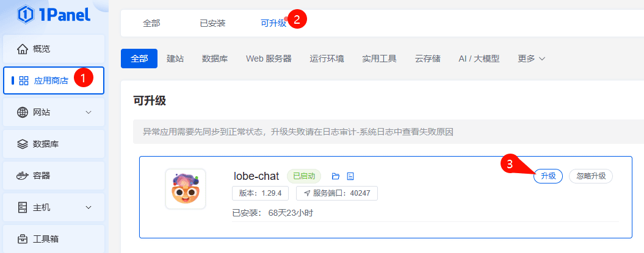Open 数据库 via its layers icon
Viewport: 644px width, 253px height.
coord(23,144)
